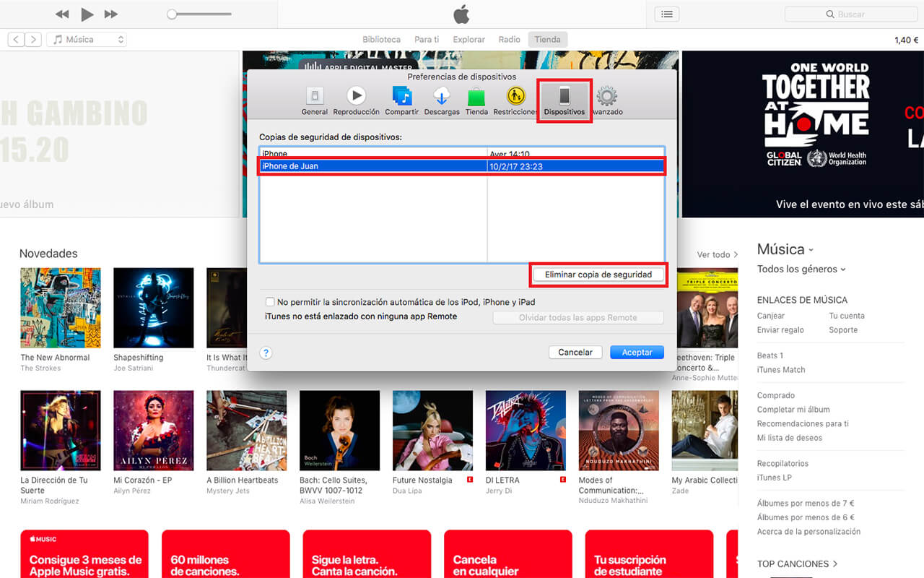Click the help question mark button

point(266,353)
